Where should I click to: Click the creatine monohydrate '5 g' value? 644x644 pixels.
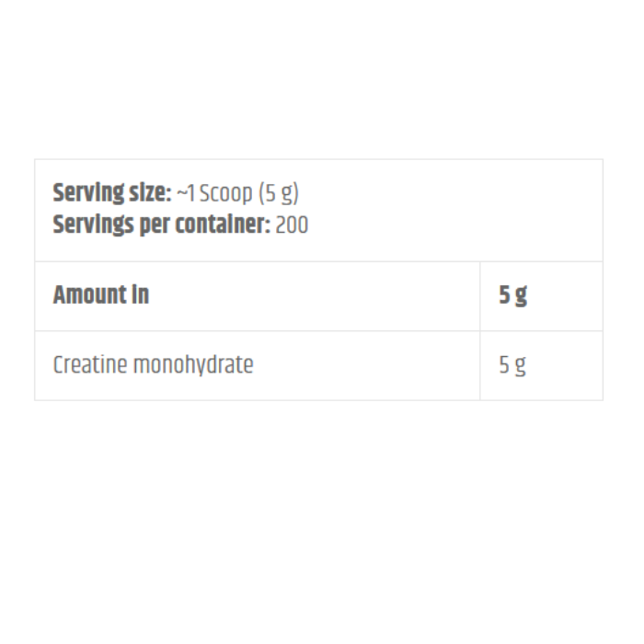[512, 364]
